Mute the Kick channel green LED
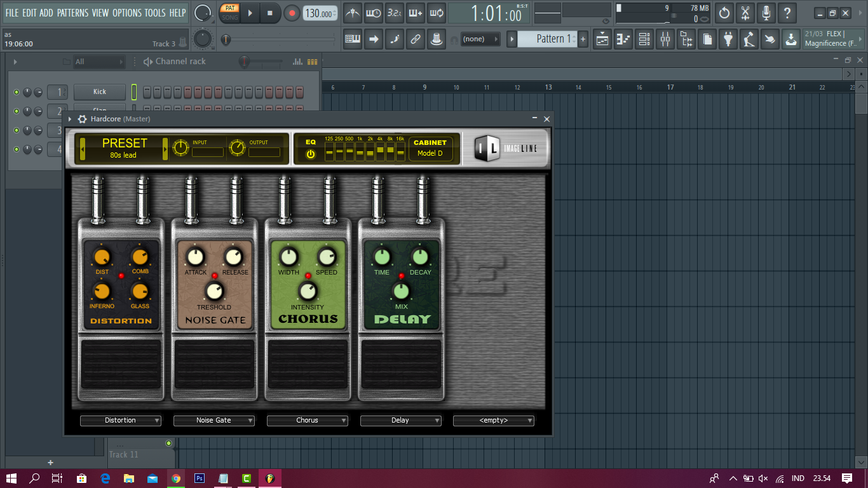 tap(17, 92)
